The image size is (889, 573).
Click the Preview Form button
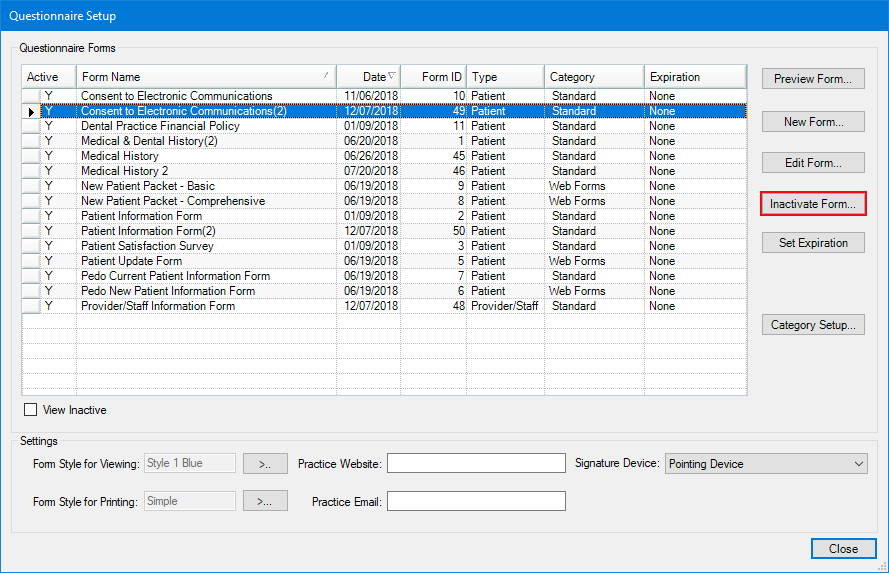point(812,79)
